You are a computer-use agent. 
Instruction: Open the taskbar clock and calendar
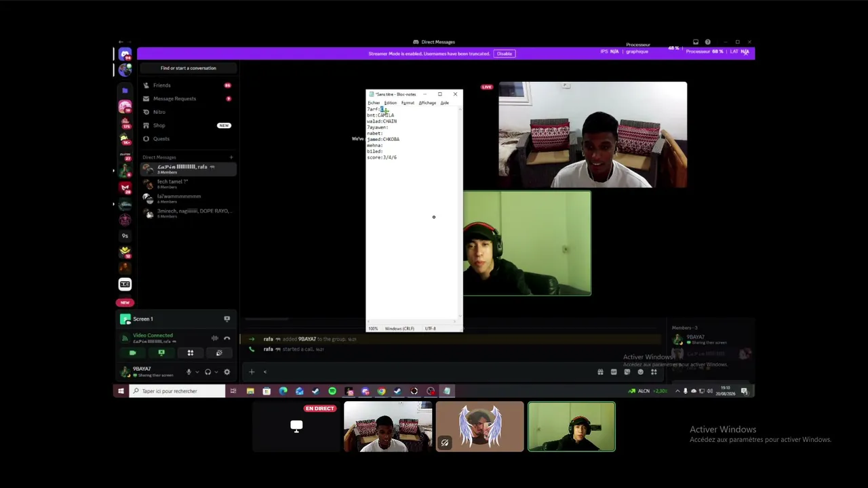tap(727, 391)
